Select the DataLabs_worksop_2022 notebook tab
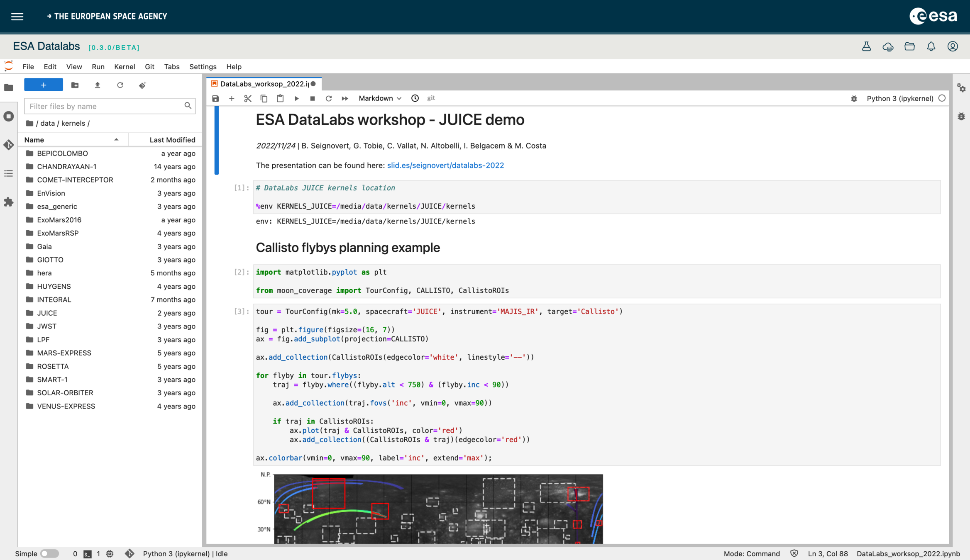The image size is (970, 560). (264, 84)
